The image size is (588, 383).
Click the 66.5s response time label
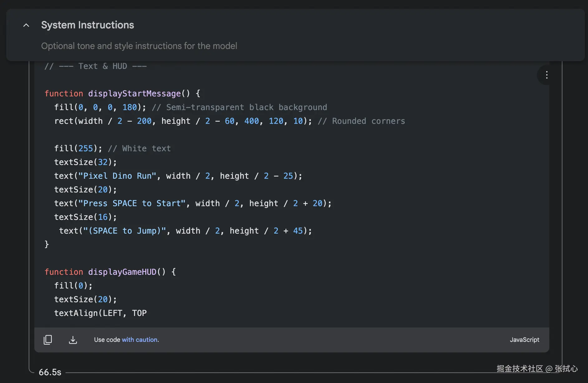50,372
